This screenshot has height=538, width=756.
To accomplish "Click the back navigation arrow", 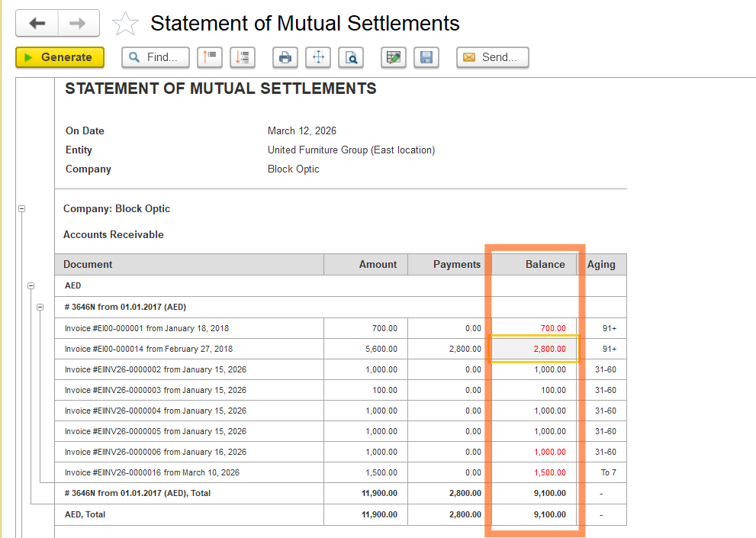I will pyautogui.click(x=37, y=24).
